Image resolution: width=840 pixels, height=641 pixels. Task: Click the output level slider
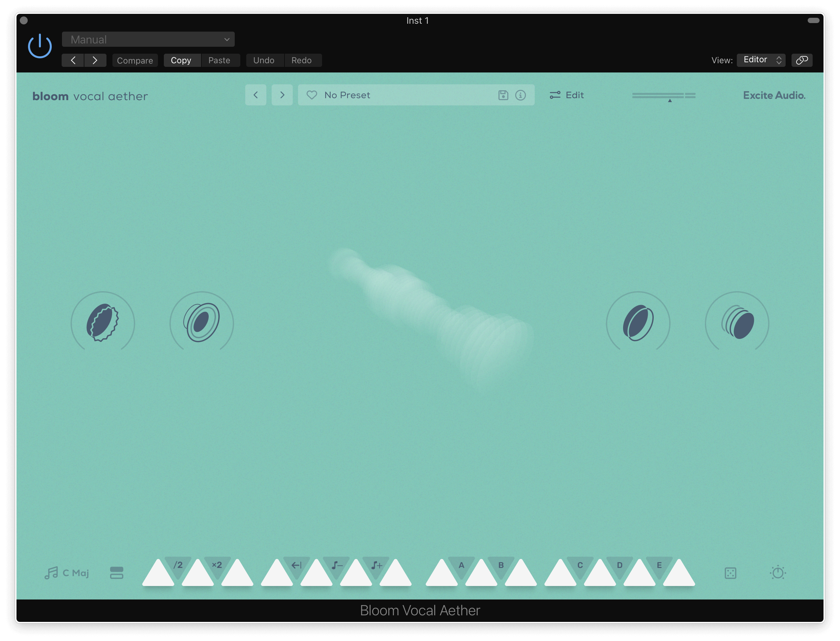[664, 96]
